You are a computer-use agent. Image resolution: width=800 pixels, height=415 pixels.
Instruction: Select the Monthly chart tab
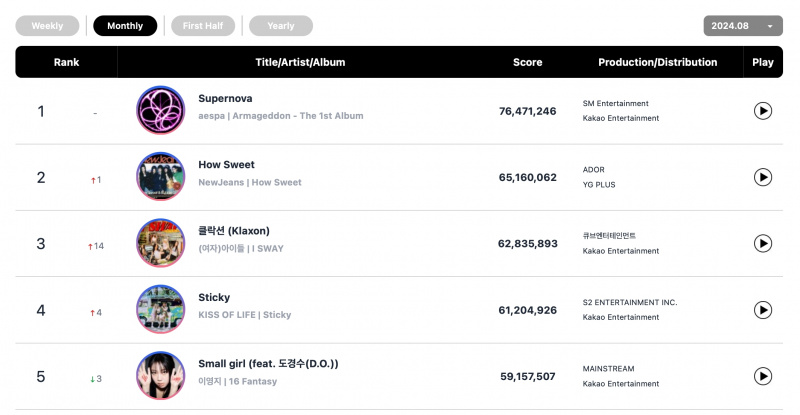click(x=125, y=26)
